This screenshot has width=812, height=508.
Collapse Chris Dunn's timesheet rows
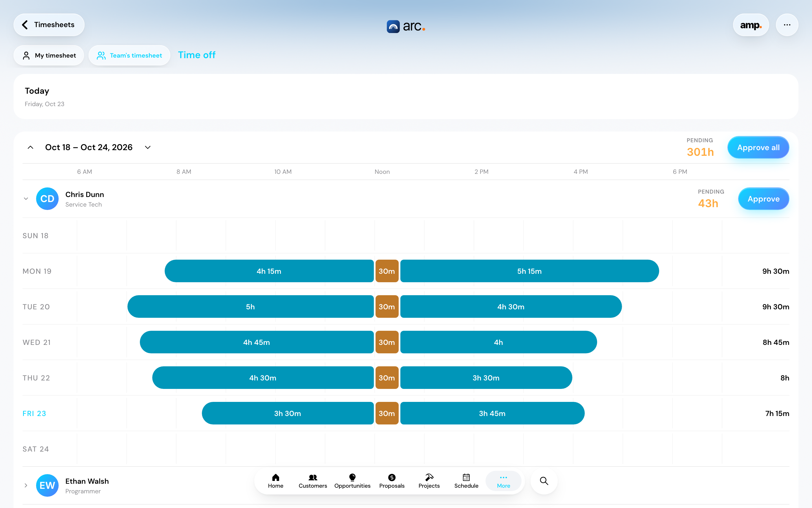26,199
